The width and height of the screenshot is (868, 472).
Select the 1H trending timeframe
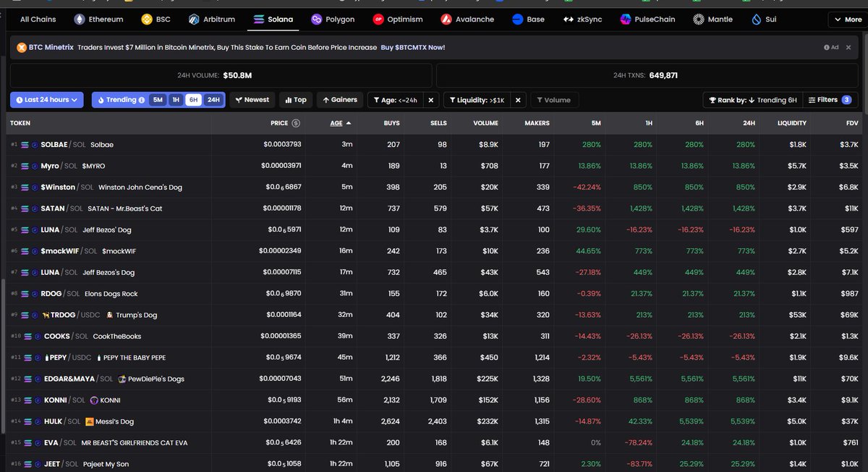tap(176, 100)
